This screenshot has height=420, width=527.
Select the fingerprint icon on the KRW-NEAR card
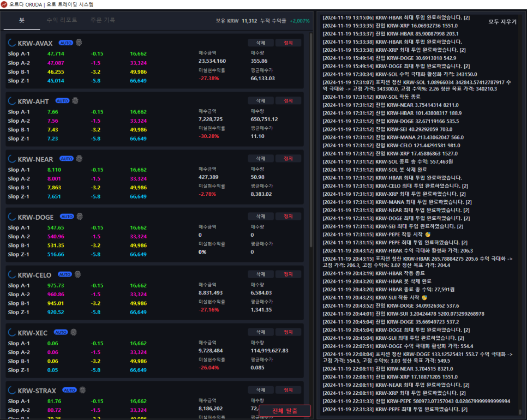(x=79, y=159)
